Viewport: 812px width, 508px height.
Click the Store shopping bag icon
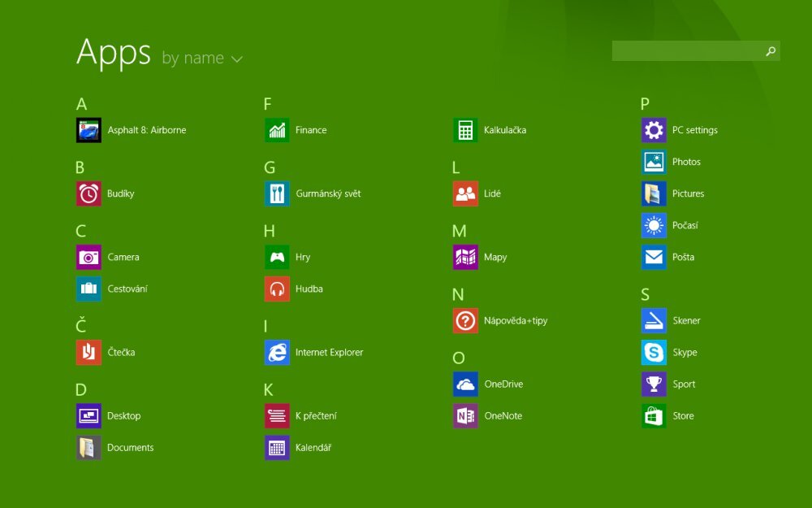click(654, 416)
